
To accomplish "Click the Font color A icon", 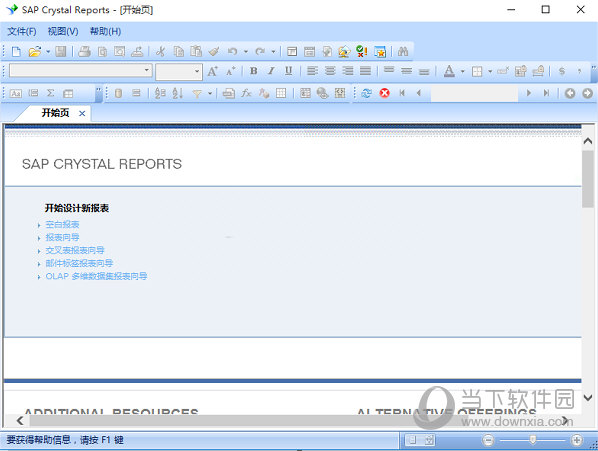I will [x=449, y=71].
